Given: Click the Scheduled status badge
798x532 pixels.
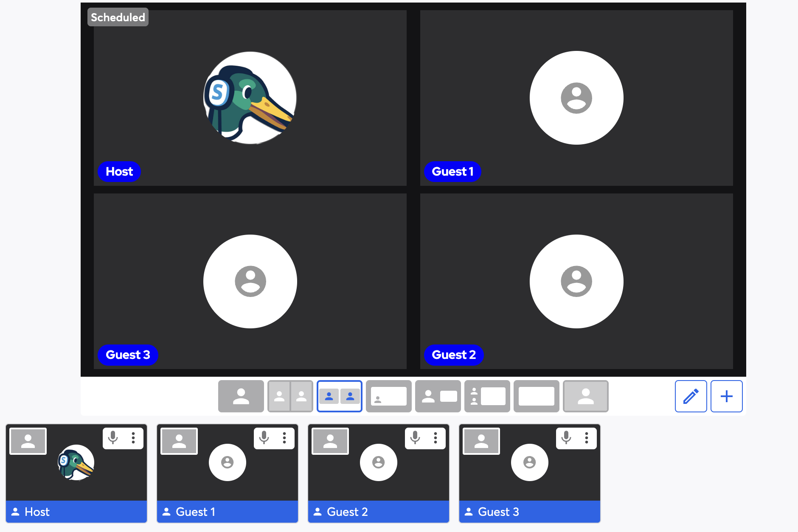Looking at the screenshot, I should tap(118, 17).
